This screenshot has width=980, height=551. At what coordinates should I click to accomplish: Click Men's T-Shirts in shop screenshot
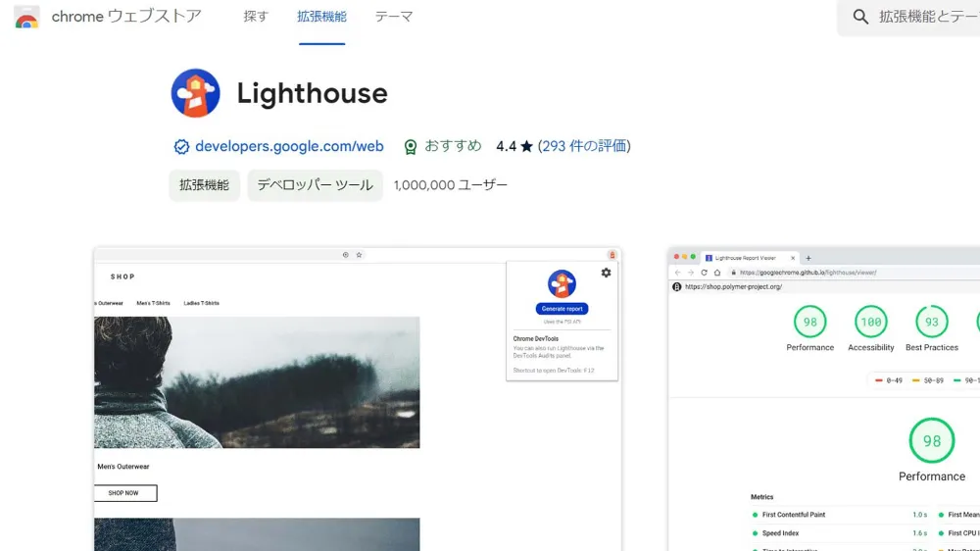tap(153, 303)
